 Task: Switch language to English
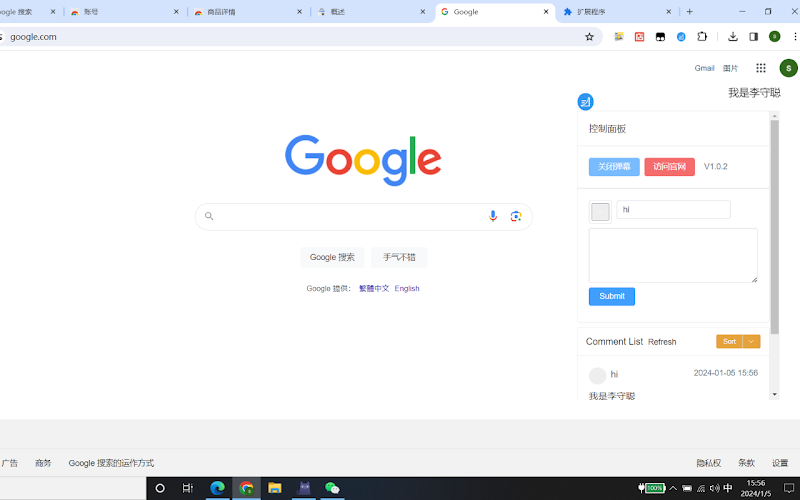click(407, 288)
